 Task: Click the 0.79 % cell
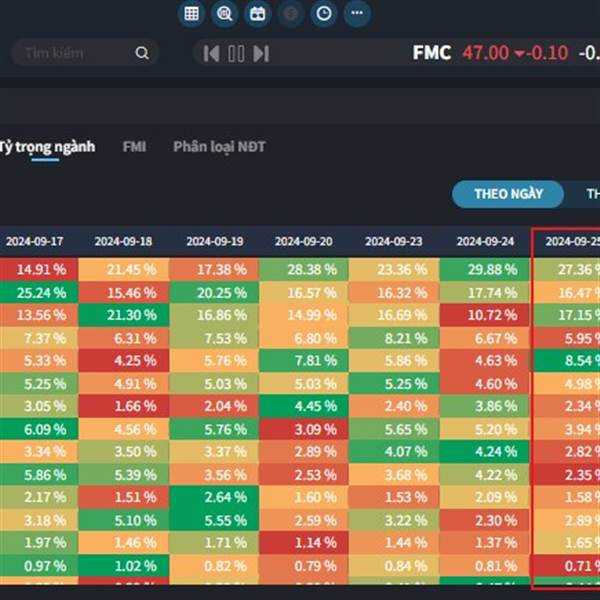click(304, 566)
